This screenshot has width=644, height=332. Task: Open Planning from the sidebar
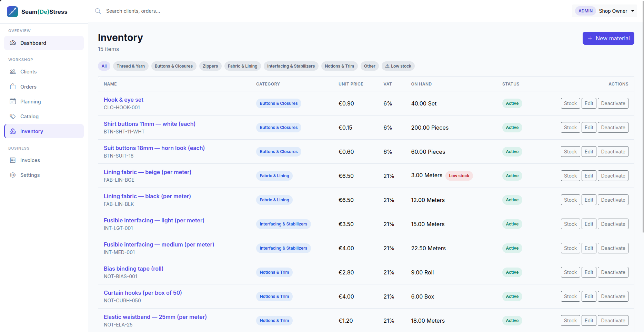pos(44,101)
